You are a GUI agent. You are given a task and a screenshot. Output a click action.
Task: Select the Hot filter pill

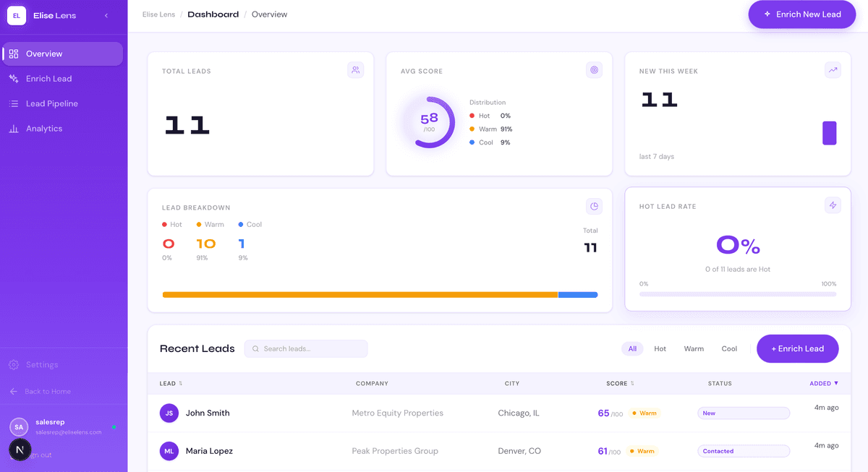[660, 348]
